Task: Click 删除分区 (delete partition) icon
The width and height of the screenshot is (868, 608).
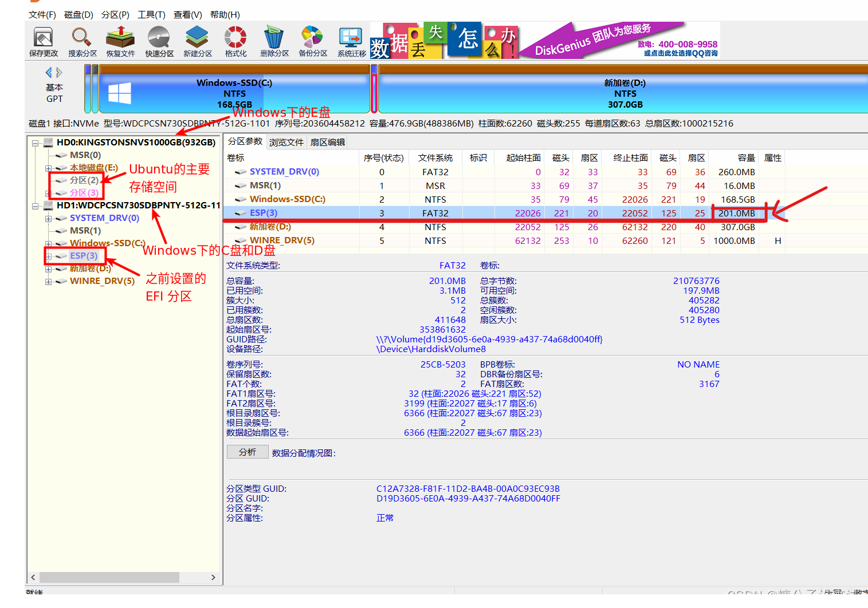Action: [273, 40]
